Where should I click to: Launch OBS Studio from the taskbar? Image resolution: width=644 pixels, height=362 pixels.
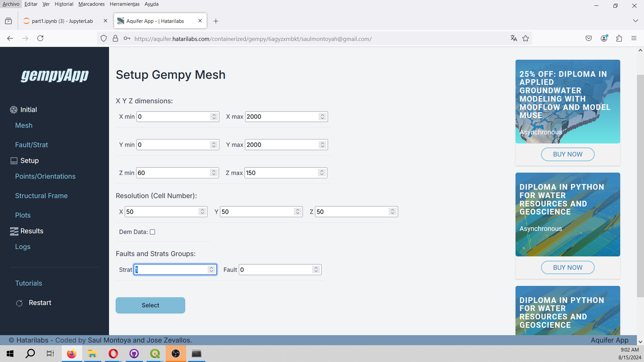(x=176, y=353)
